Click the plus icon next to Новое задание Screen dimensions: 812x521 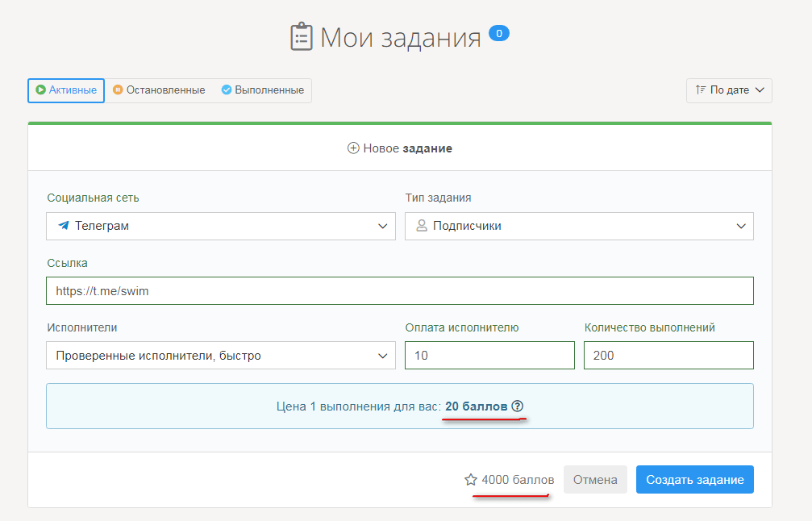point(353,148)
